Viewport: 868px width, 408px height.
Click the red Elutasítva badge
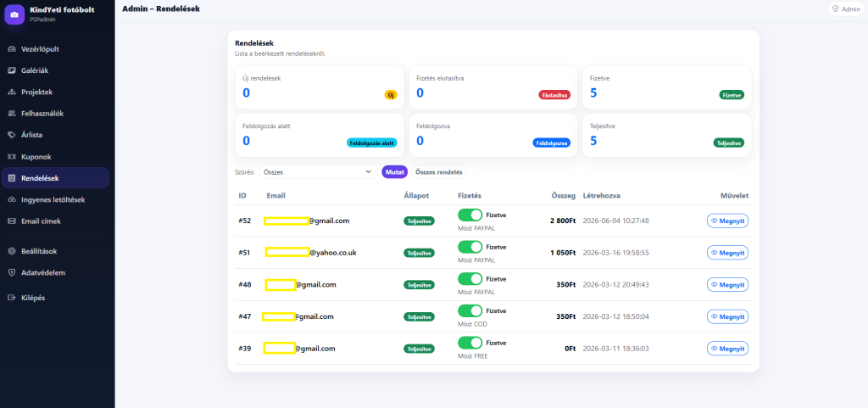[x=554, y=95]
